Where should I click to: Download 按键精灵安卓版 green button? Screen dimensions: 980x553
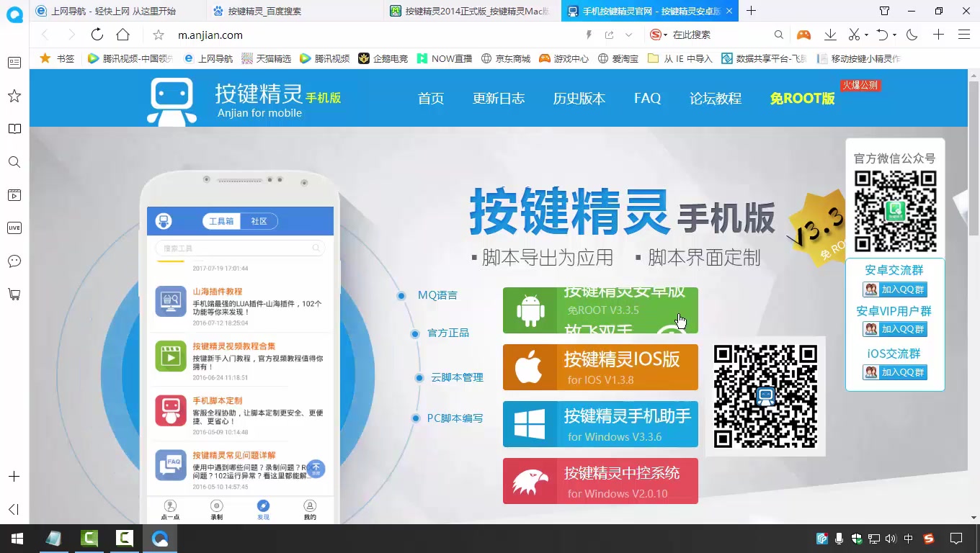pyautogui.click(x=600, y=310)
